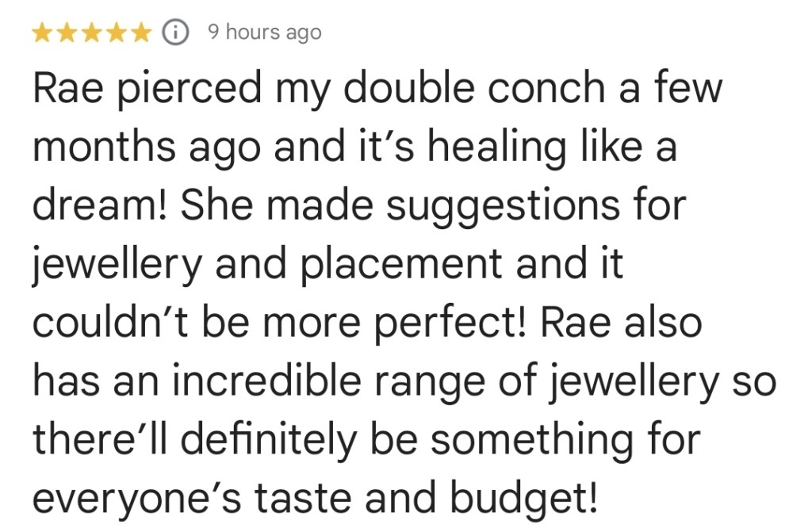This screenshot has width=812, height=532.
Task: Click the info icon beside the stars
Action: pyautogui.click(x=175, y=33)
